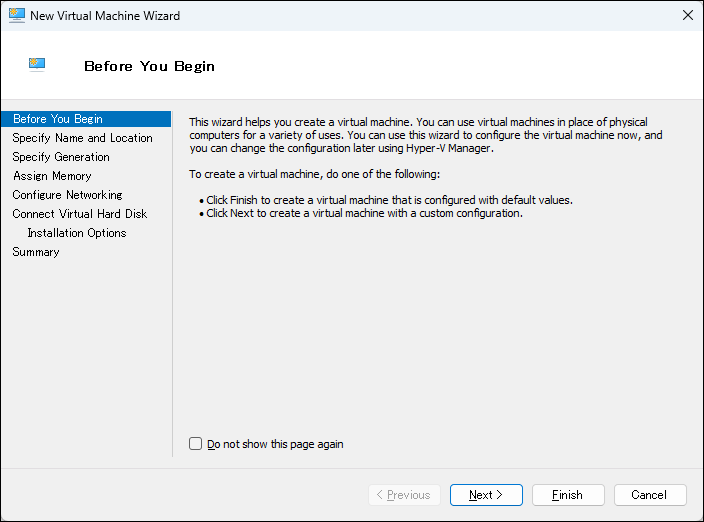Select Configure Networking in sidebar
The width and height of the screenshot is (704, 522).
(67, 195)
